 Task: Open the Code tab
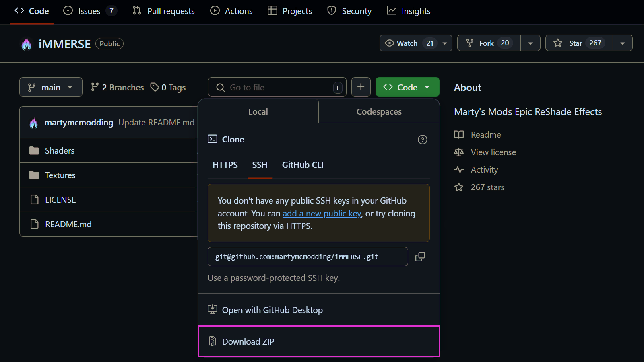coord(31,11)
